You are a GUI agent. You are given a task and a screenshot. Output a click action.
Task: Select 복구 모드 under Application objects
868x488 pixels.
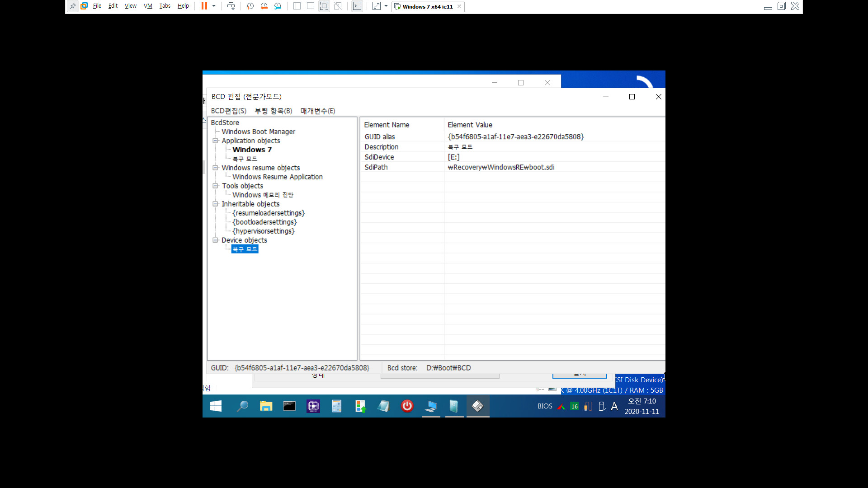click(x=245, y=159)
